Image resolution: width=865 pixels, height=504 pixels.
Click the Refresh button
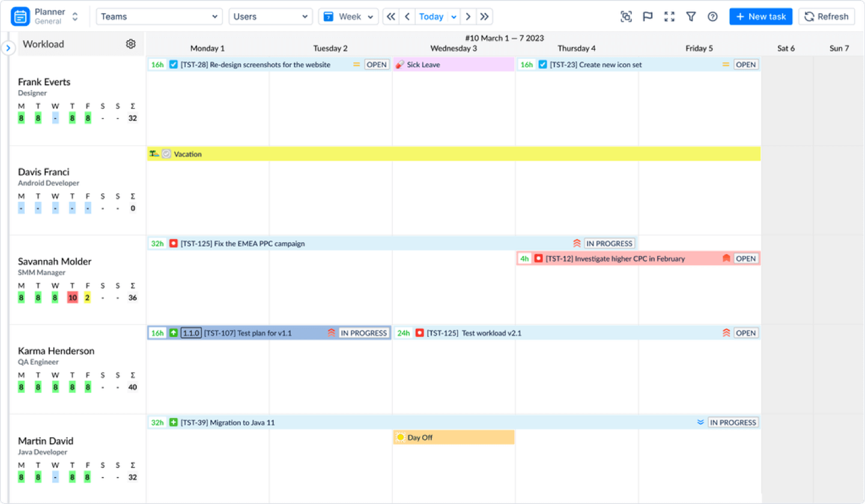click(x=827, y=17)
